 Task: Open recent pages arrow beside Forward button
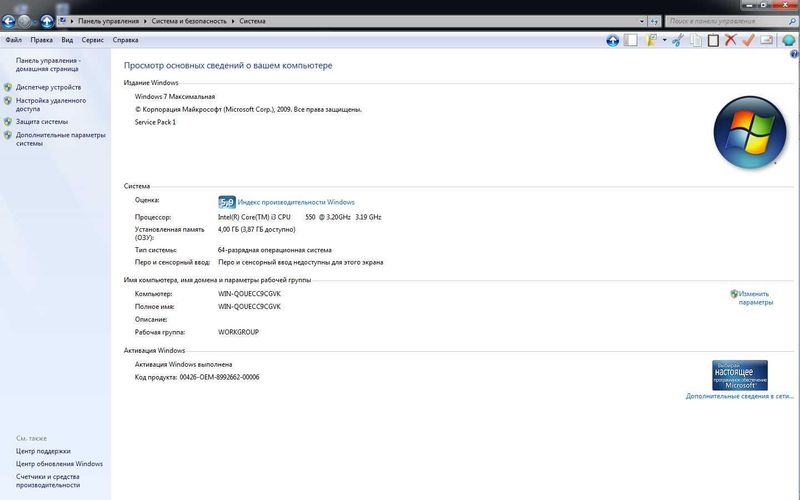click(x=35, y=21)
